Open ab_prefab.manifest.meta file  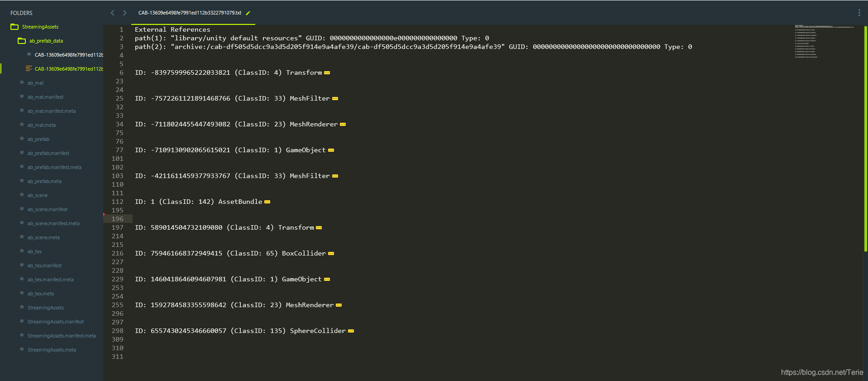pos(54,167)
